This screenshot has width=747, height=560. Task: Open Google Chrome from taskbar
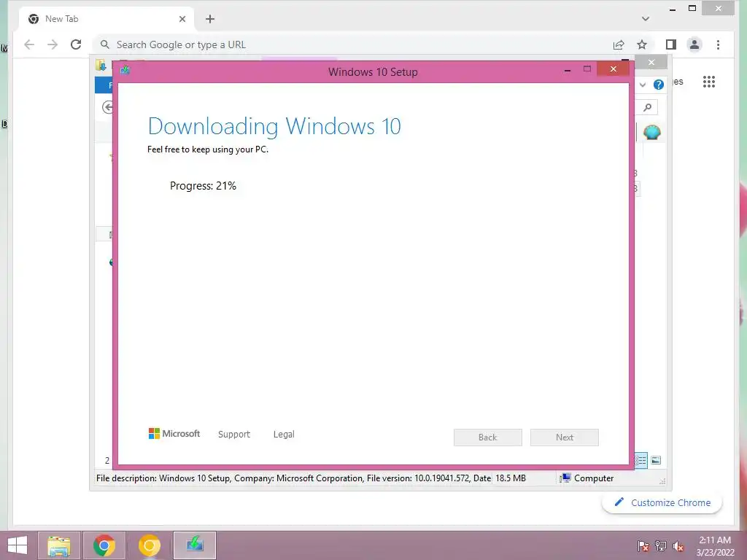pos(104,545)
